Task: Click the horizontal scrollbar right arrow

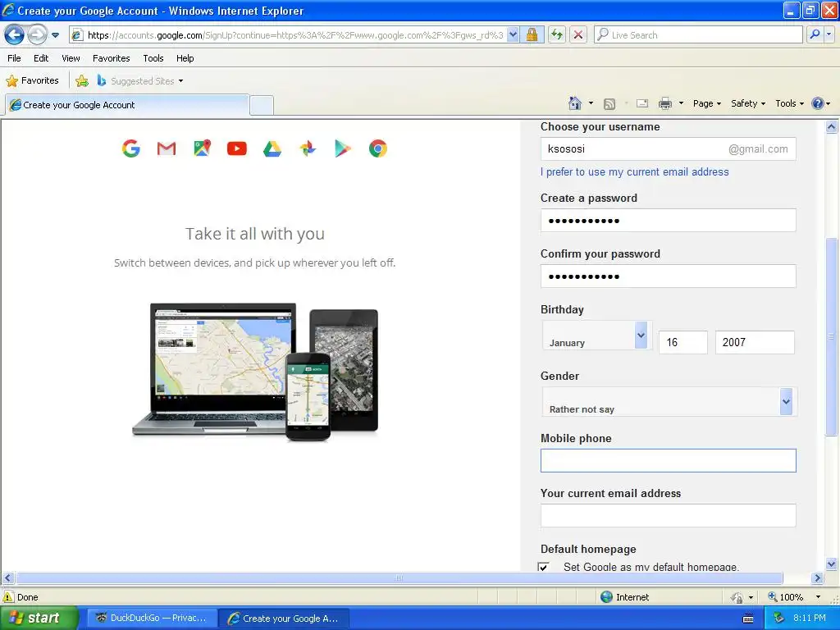Action: coord(817,578)
